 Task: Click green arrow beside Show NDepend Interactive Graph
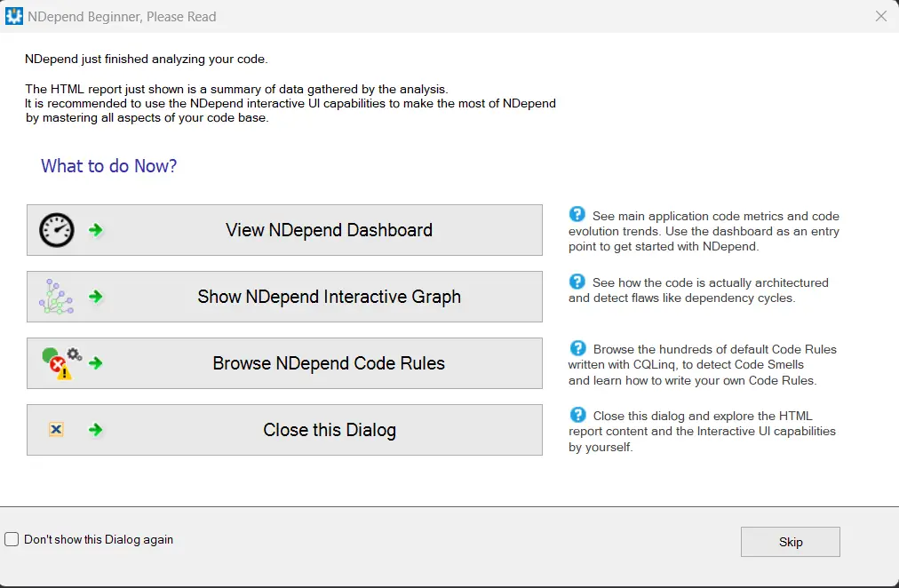click(96, 297)
